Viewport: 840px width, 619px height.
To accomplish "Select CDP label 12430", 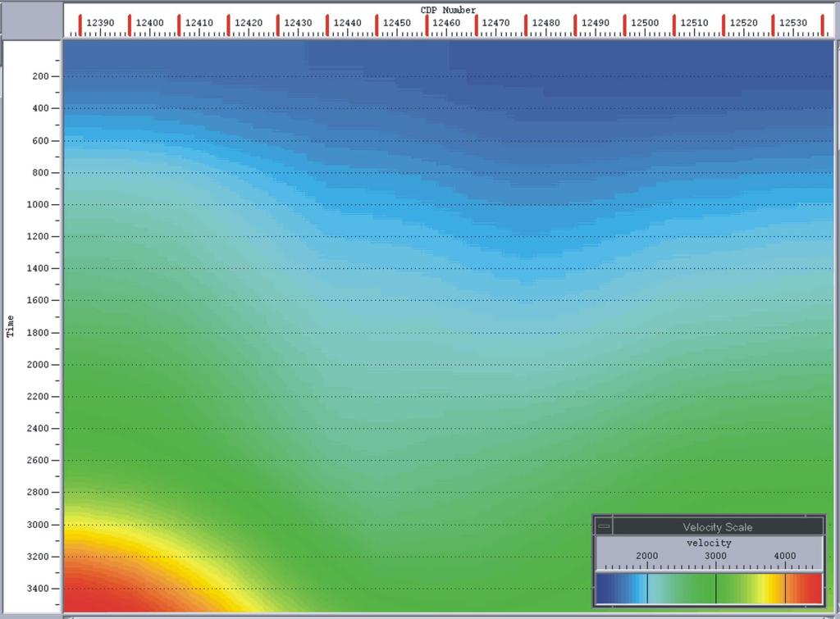I will point(298,22).
